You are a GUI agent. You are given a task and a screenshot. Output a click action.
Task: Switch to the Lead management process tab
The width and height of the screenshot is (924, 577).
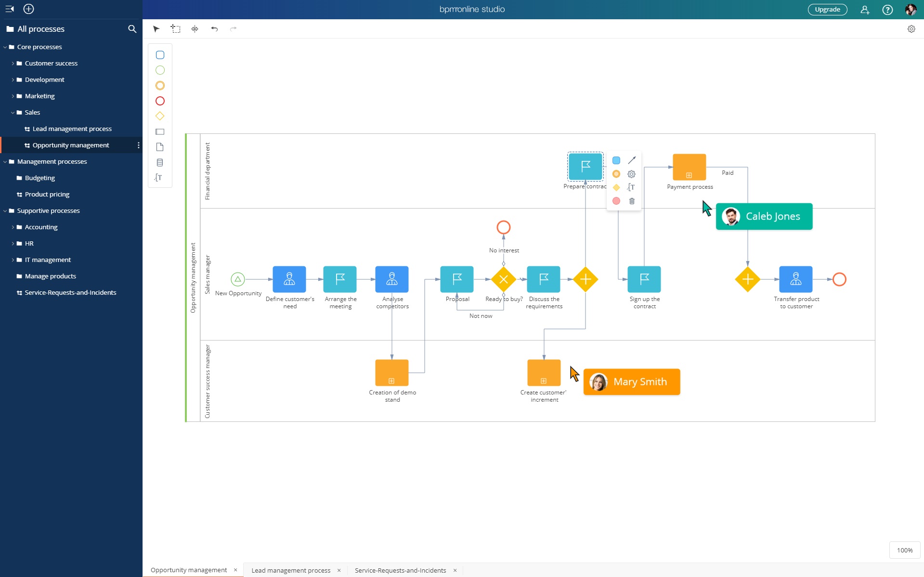pyautogui.click(x=290, y=570)
